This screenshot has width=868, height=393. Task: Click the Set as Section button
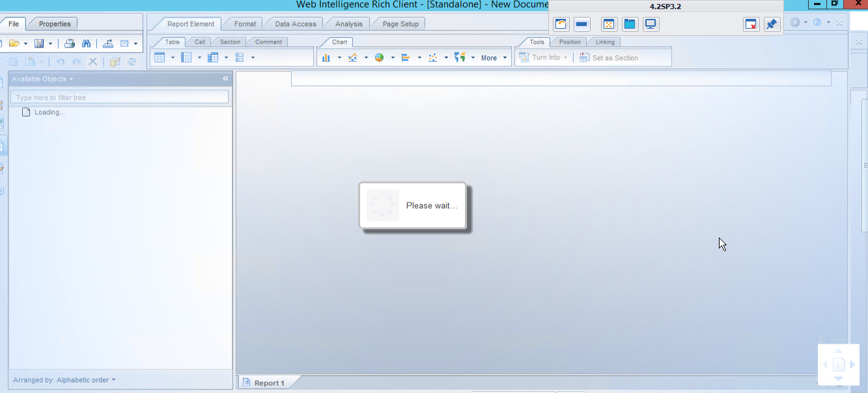(609, 58)
